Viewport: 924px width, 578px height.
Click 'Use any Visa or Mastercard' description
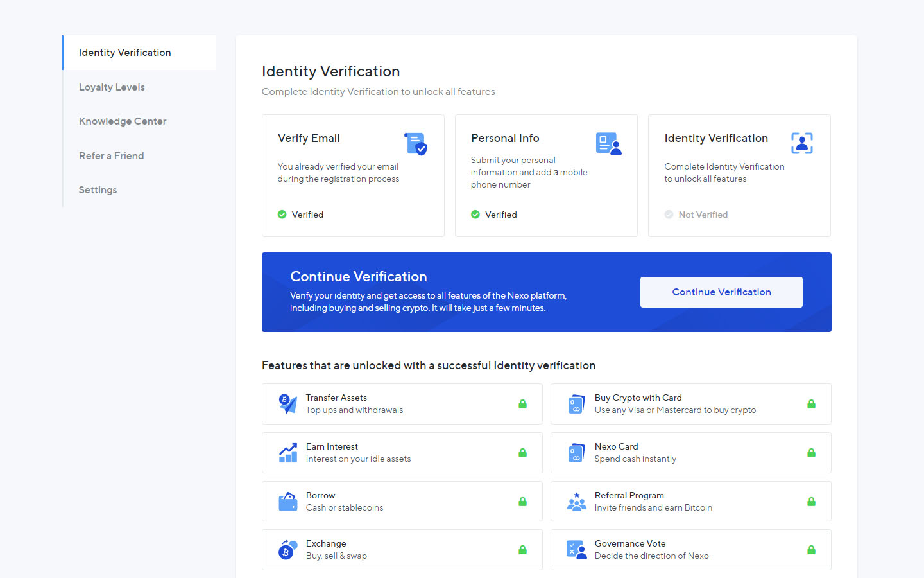click(675, 410)
